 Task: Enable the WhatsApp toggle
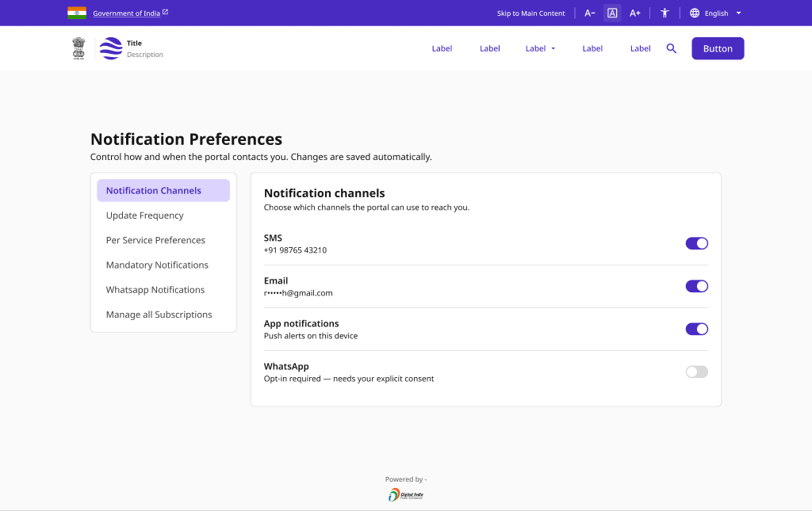point(696,372)
